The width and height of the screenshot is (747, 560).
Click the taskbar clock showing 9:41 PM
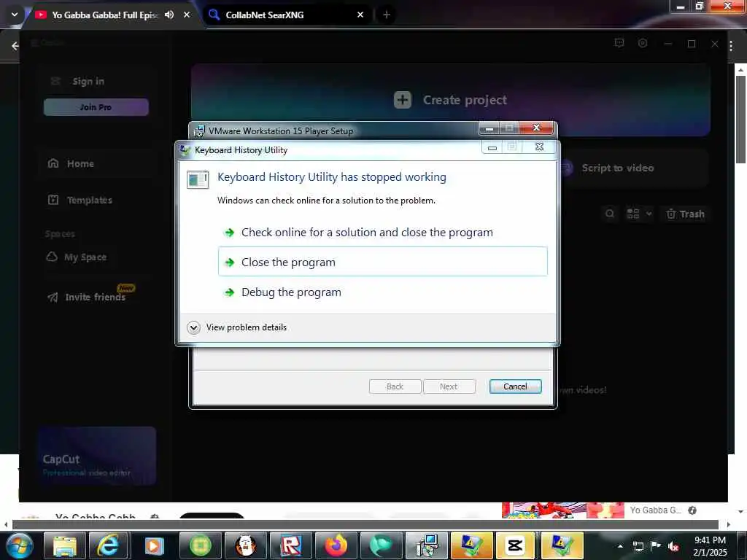(x=710, y=546)
